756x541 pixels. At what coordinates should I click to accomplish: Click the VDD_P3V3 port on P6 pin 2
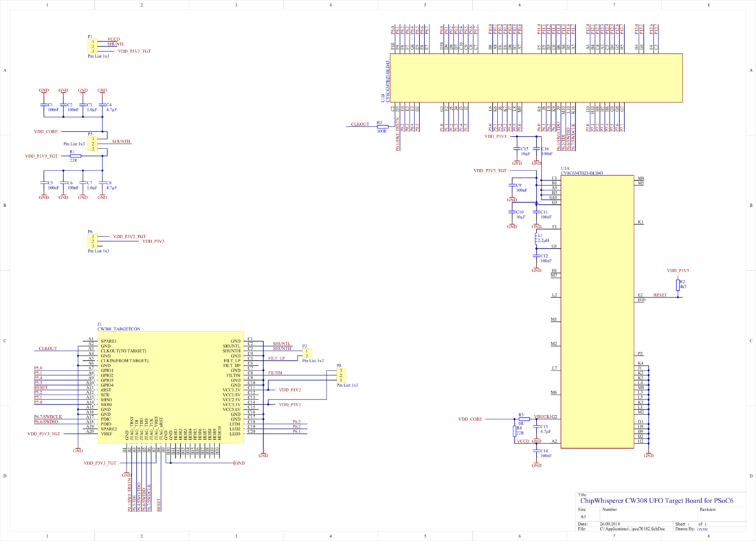[x=153, y=241]
